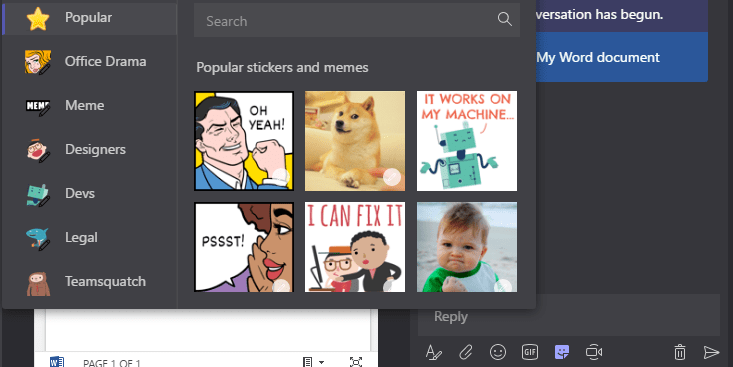Click the focus mode icon in status bar
Viewport: 733px width, 367px height.
[356, 362]
